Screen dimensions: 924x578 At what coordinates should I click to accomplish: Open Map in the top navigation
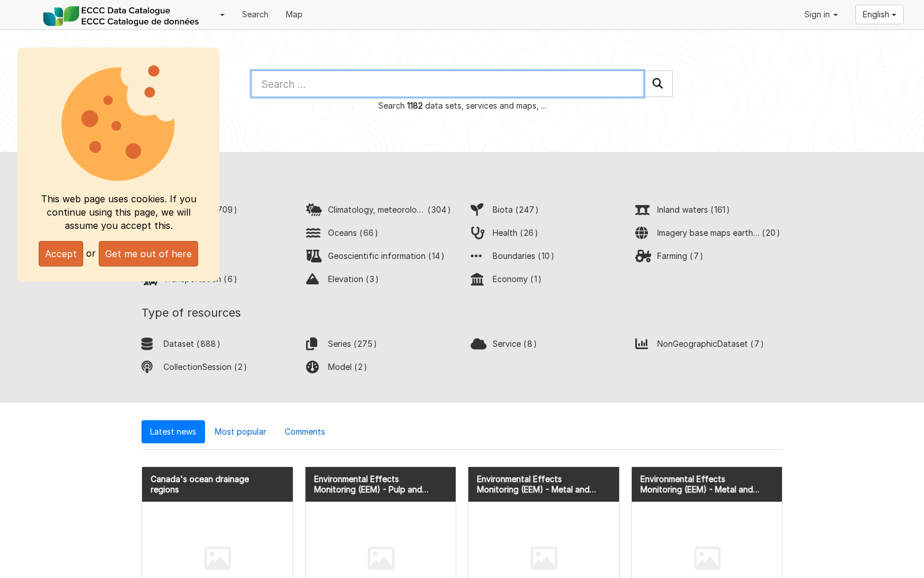pos(294,14)
